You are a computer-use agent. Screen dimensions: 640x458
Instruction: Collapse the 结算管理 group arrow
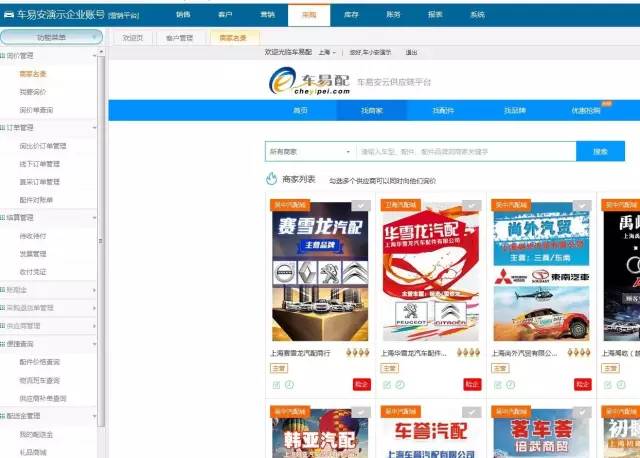94,218
